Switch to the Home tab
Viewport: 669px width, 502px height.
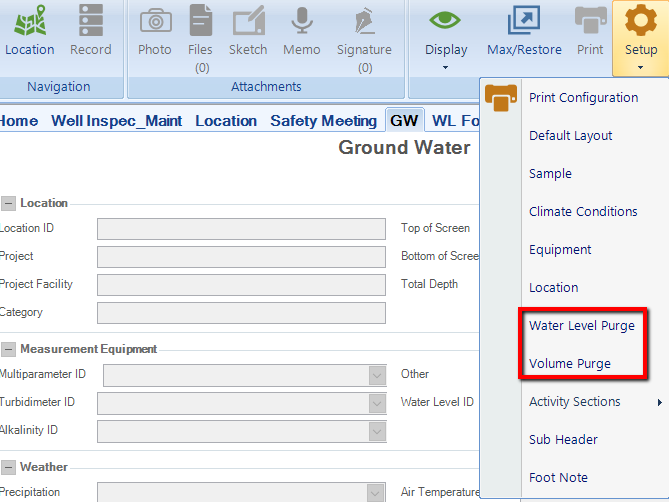click(19, 121)
